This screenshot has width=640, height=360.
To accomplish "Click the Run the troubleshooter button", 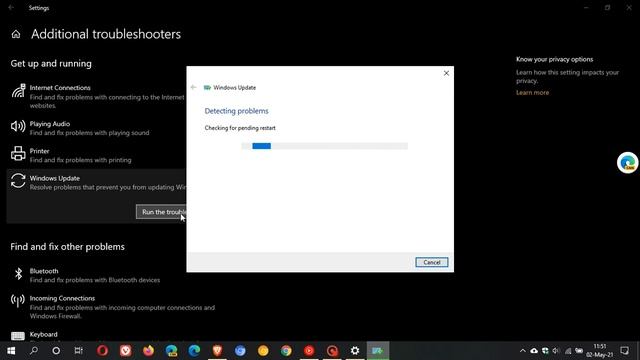I will coord(161,212).
